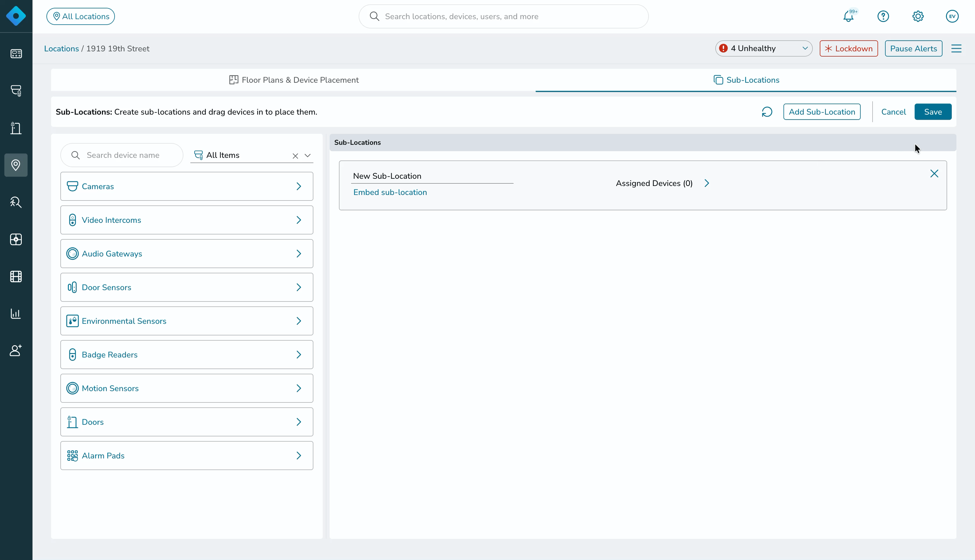Image resolution: width=975 pixels, height=560 pixels.
Task: Click the Door Sensors category icon
Action: (72, 287)
